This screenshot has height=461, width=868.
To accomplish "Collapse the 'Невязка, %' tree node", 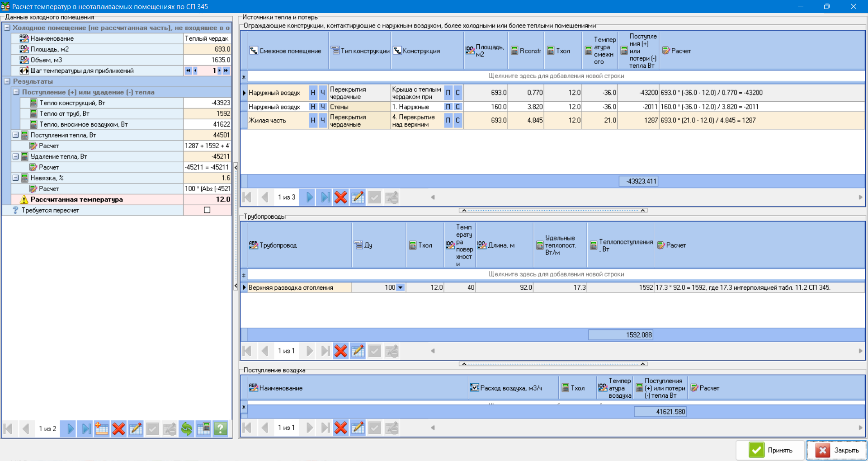I will click(16, 178).
